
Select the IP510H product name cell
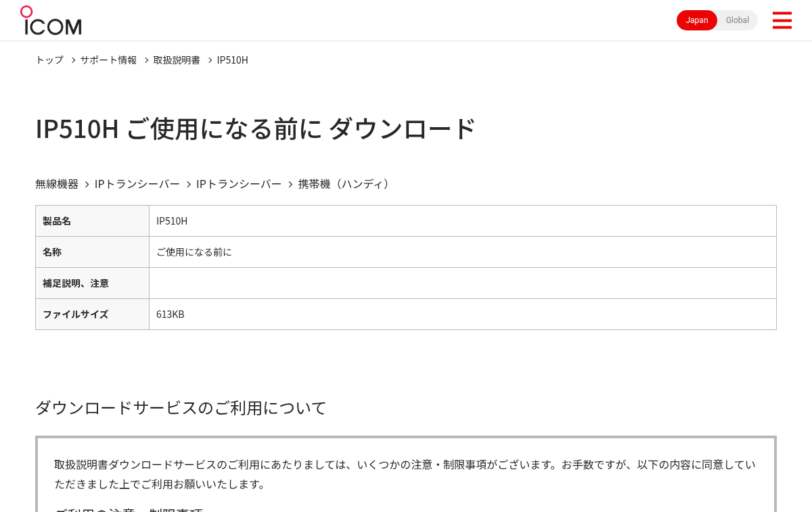pos(463,221)
